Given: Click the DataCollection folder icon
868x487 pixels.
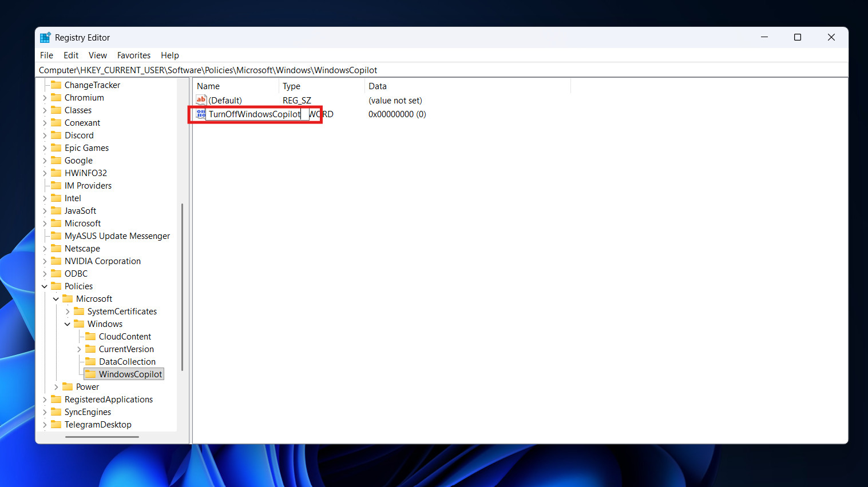Looking at the screenshot, I should (92, 361).
